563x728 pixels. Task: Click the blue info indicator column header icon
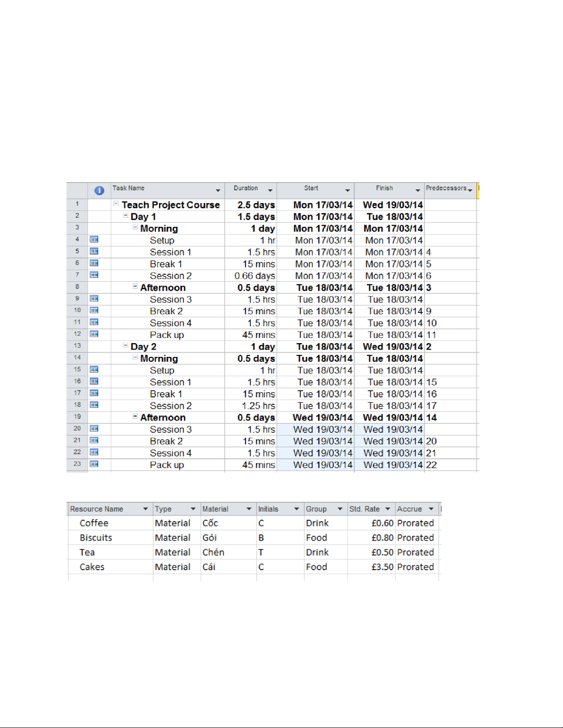click(99, 191)
